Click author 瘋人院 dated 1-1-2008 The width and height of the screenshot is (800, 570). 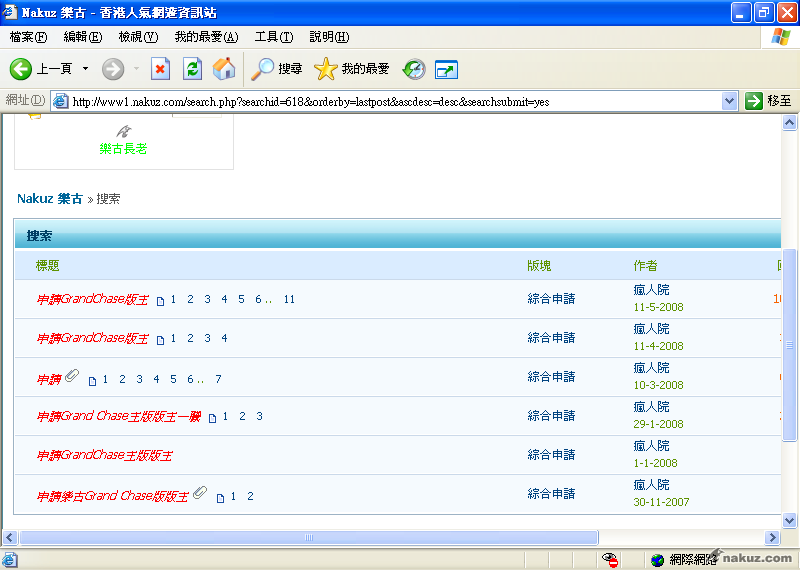651,446
